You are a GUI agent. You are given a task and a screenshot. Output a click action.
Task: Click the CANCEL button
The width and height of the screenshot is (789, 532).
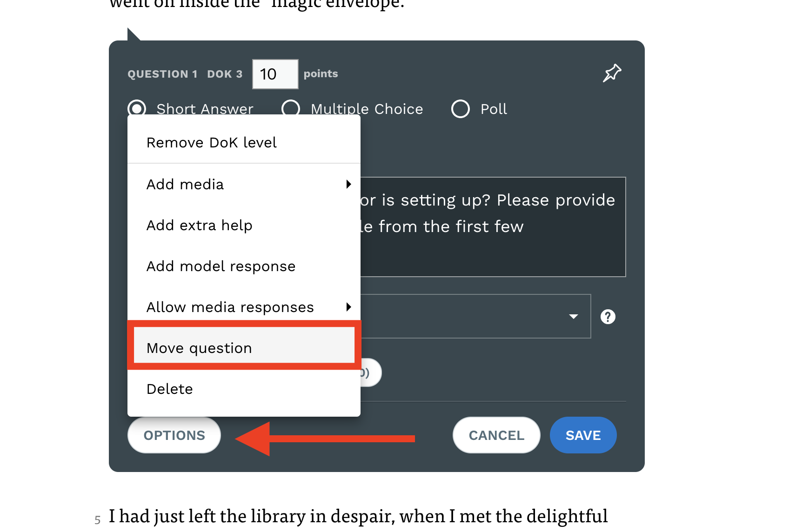tap(496, 435)
